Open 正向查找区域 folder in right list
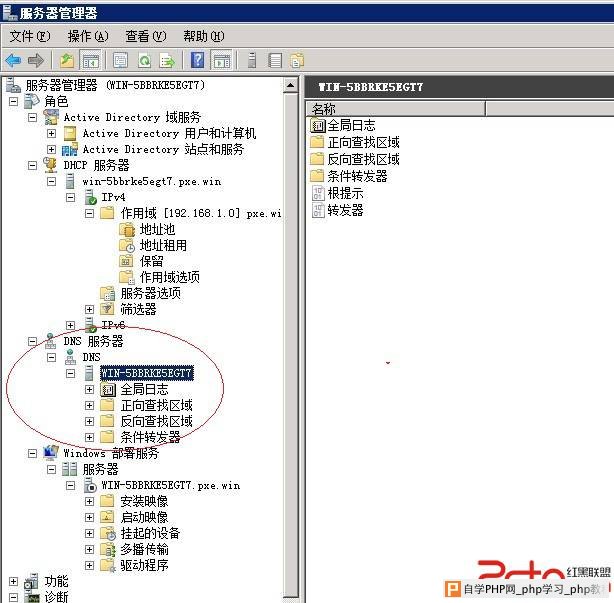This screenshot has width=614, height=603. [x=363, y=143]
